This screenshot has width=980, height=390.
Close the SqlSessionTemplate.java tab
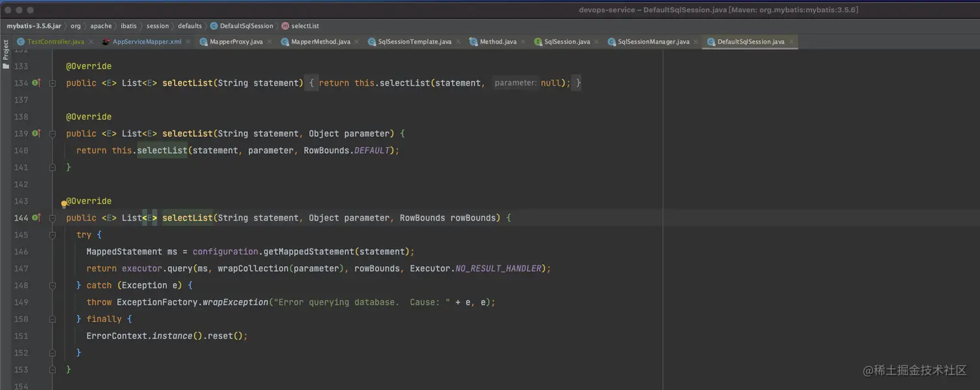pos(458,42)
